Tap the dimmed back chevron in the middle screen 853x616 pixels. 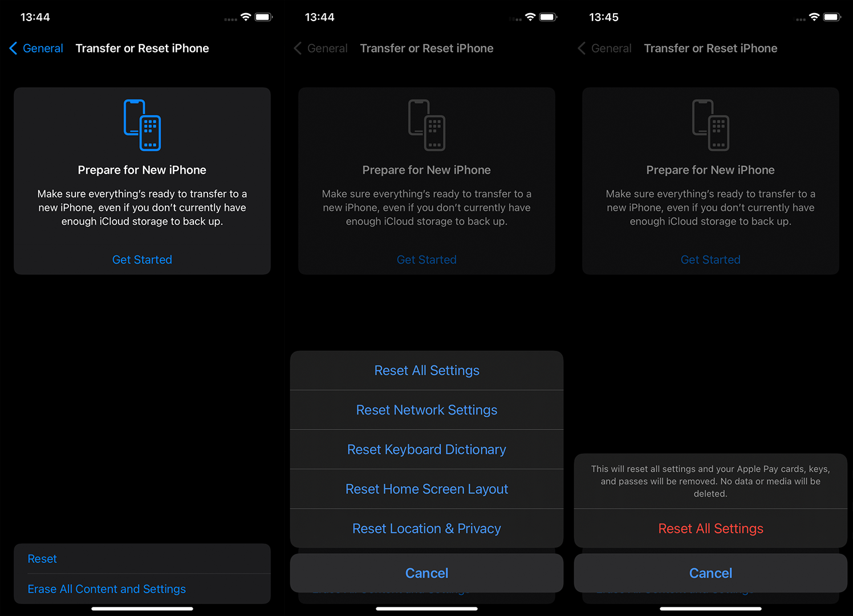point(298,48)
